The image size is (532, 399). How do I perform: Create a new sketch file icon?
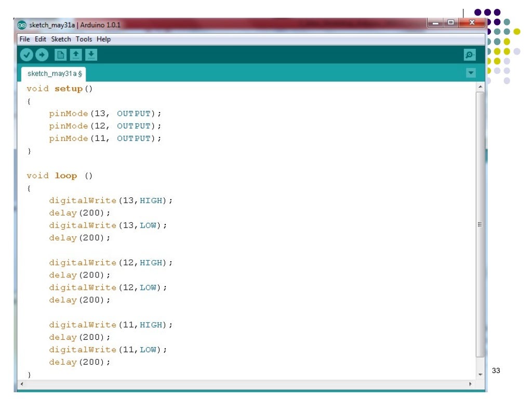point(61,55)
